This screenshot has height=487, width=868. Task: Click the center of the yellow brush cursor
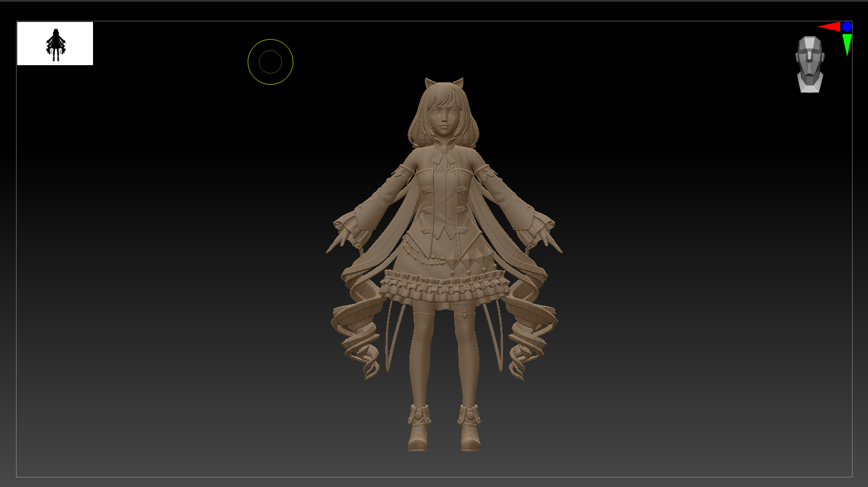tap(270, 62)
